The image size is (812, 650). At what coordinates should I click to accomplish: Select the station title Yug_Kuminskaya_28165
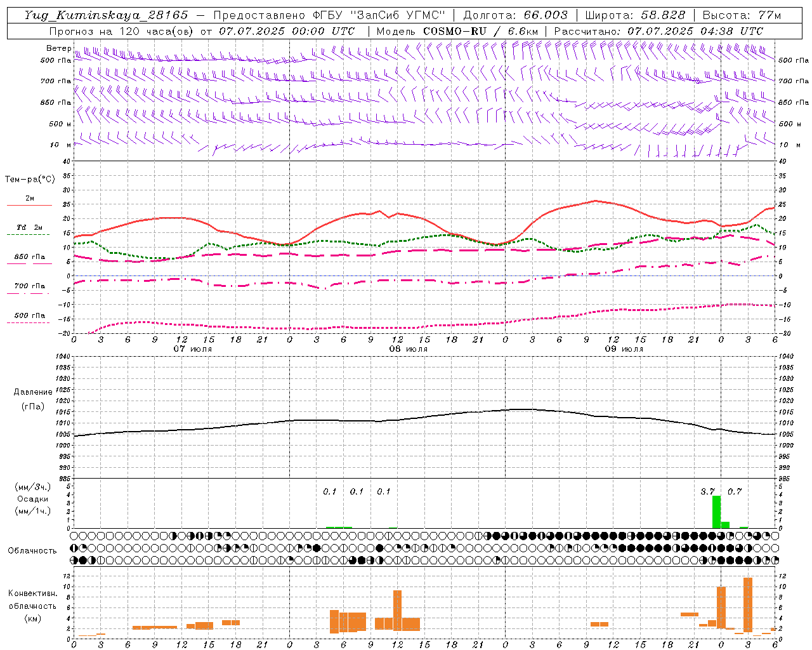click(x=107, y=15)
